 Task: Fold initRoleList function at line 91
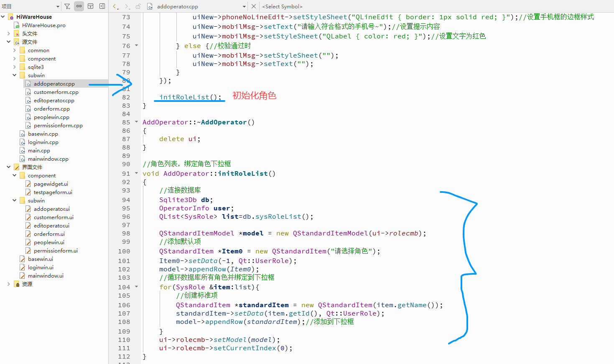(x=136, y=173)
